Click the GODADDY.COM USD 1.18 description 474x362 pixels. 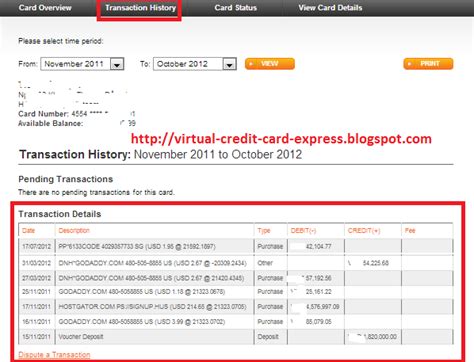pyautogui.click(x=142, y=292)
